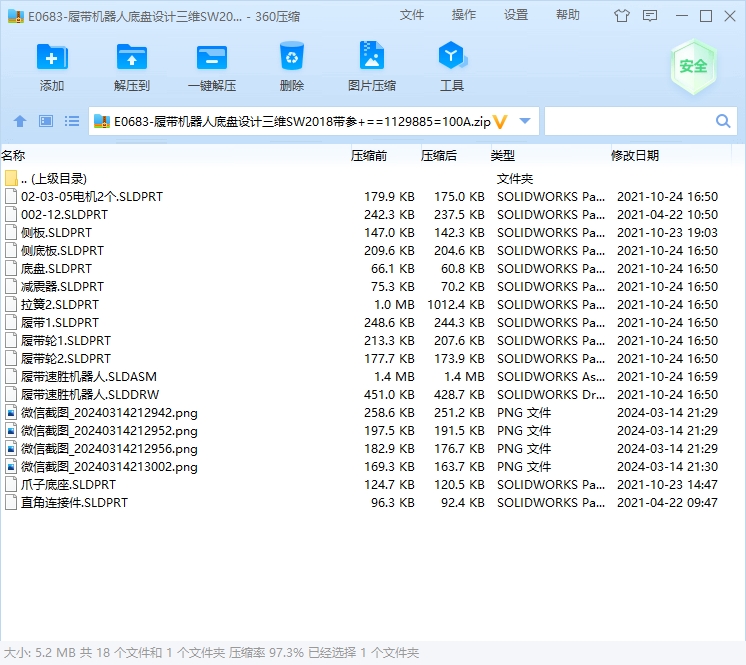Viewport: 746px width, 665px height.
Task: Click the SOLIDWORKS Dr... type cell
Action: (x=550, y=394)
